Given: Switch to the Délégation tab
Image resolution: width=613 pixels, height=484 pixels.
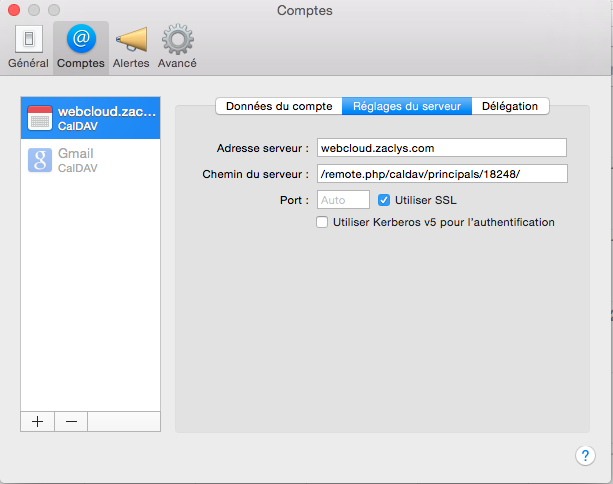Looking at the screenshot, I should [x=510, y=106].
